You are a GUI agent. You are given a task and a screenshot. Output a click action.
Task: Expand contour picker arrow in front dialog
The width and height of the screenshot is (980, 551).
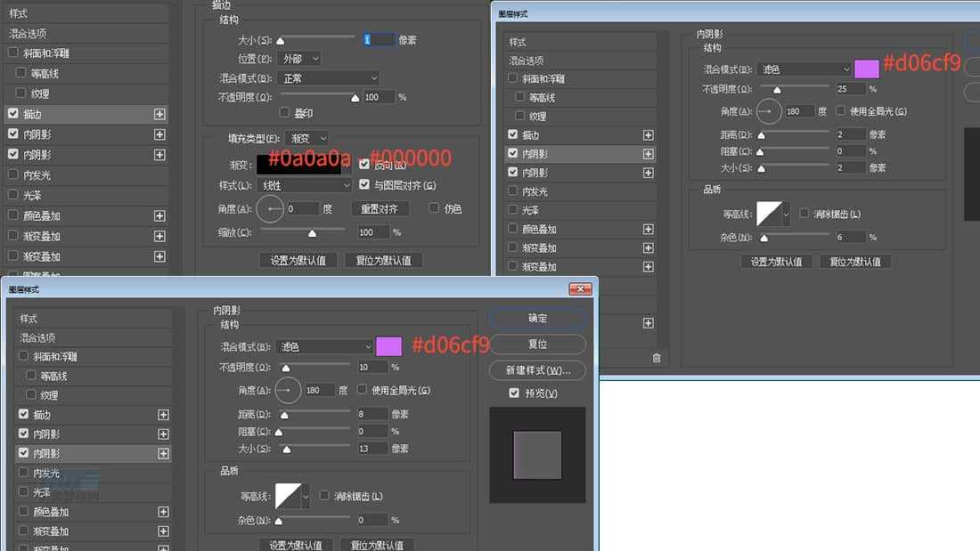tap(305, 497)
